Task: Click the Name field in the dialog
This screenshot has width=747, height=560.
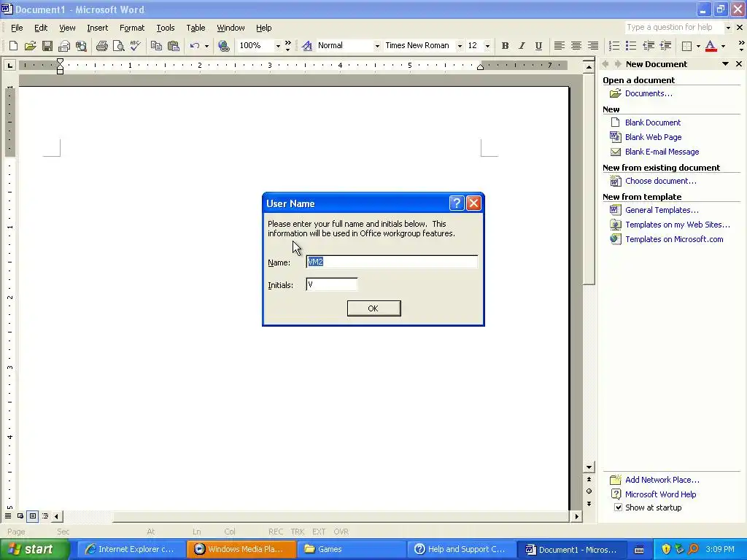Action: point(392,262)
